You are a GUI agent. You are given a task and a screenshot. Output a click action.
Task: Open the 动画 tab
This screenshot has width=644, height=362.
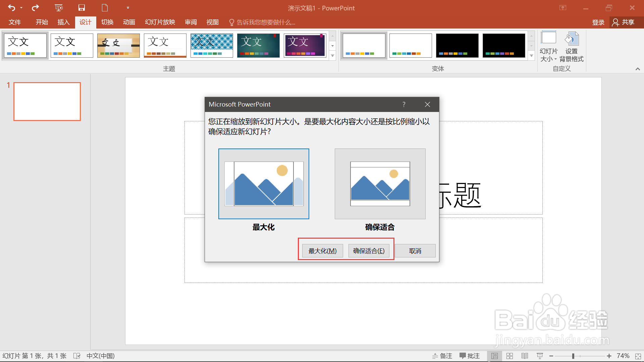[x=129, y=22]
